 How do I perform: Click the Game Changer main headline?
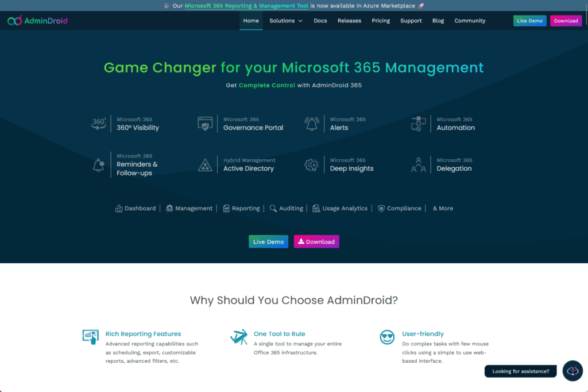(293, 68)
